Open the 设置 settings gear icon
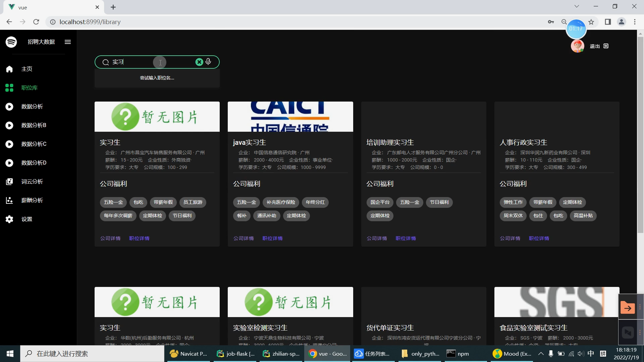The height and width of the screenshot is (362, 644). 9,219
